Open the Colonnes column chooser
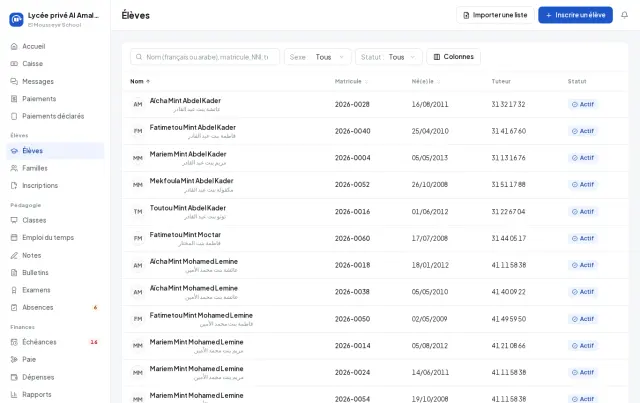The width and height of the screenshot is (640, 403). [453, 57]
